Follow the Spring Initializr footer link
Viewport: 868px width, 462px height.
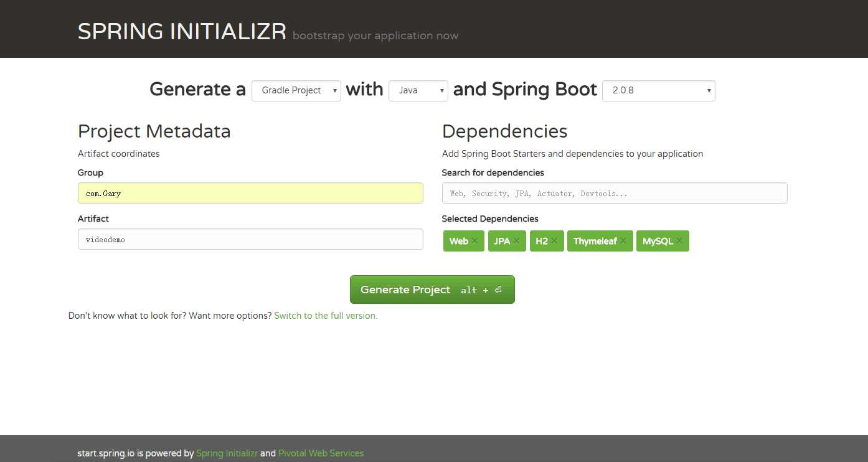227,453
